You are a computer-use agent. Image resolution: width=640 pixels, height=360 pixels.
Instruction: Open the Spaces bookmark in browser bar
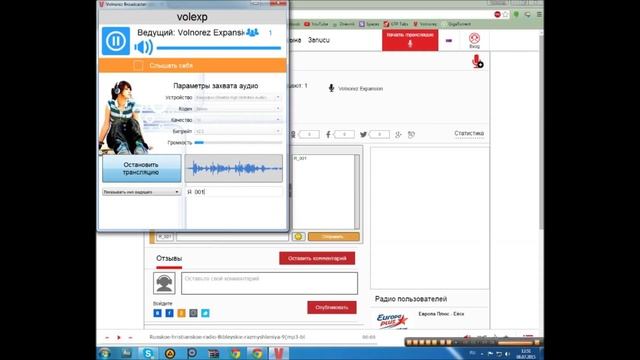pyautogui.click(x=369, y=24)
